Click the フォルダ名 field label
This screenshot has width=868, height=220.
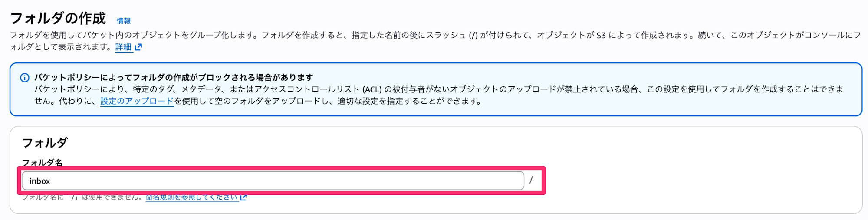pos(42,163)
